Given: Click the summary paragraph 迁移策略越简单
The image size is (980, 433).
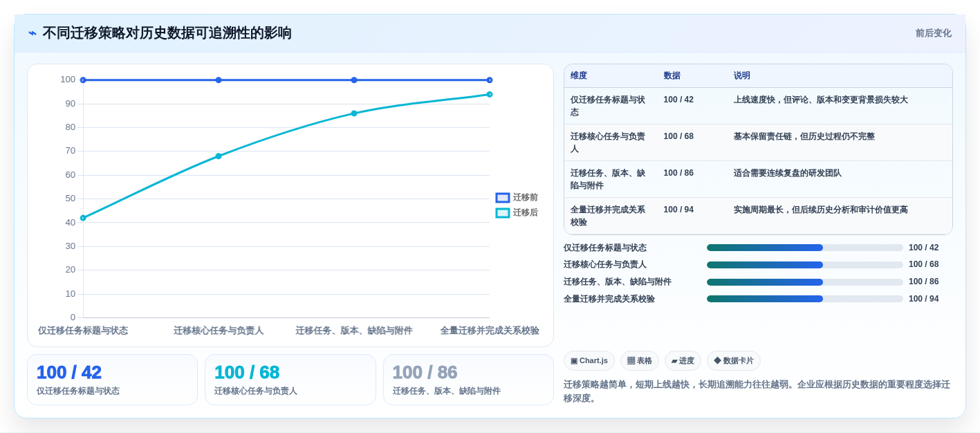Looking at the screenshot, I should point(757,391).
